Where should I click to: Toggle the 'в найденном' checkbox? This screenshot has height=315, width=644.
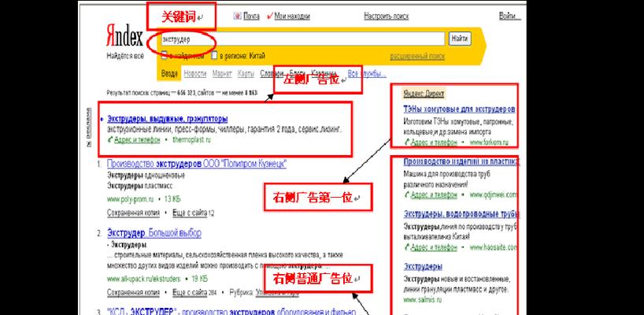[x=164, y=55]
